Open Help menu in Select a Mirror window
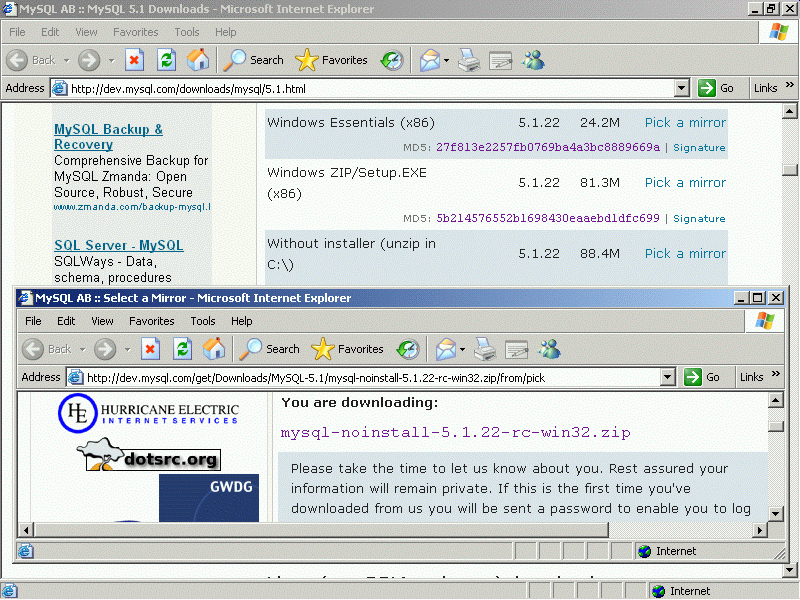Viewport: 800px width, 600px height. coord(241,321)
